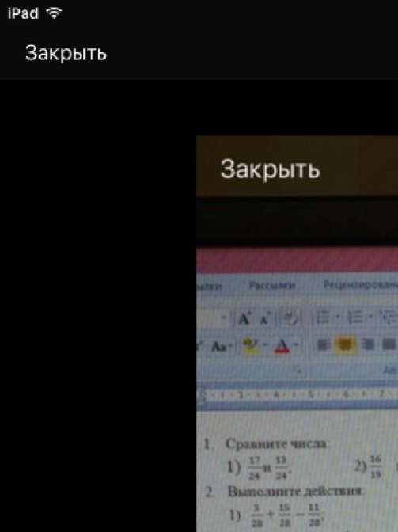Click the clear formatting eraser icon

[x=290, y=318]
